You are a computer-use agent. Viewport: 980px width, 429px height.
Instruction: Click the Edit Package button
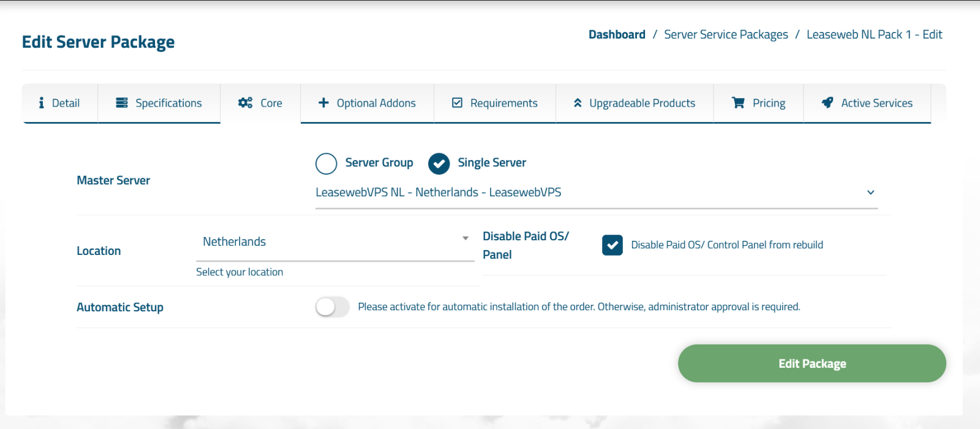tap(812, 363)
